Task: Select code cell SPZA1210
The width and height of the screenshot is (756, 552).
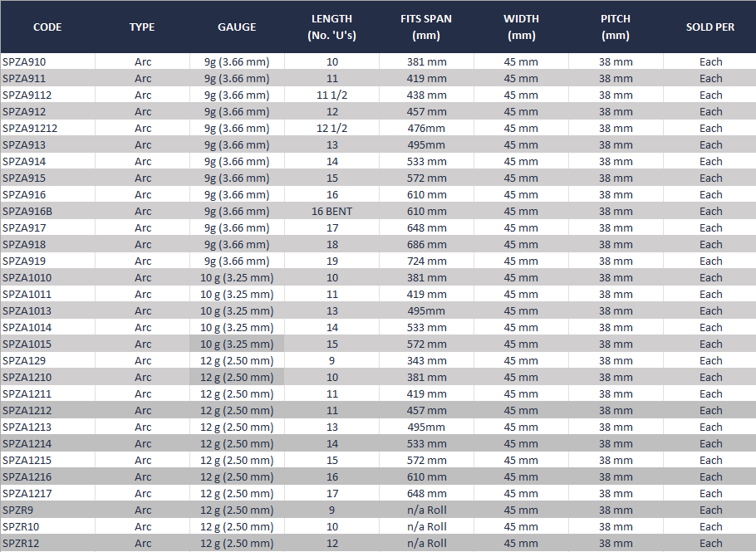Action: click(47, 377)
